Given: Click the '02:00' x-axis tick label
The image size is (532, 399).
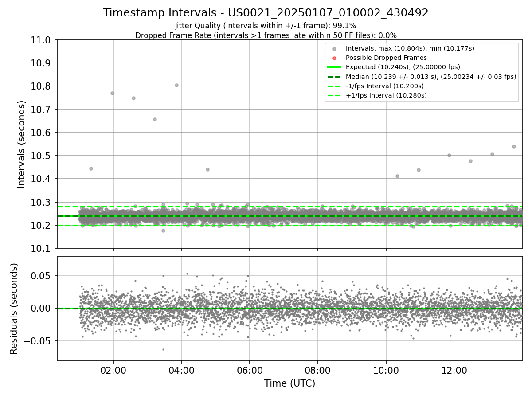Looking at the screenshot, I should (113, 370).
